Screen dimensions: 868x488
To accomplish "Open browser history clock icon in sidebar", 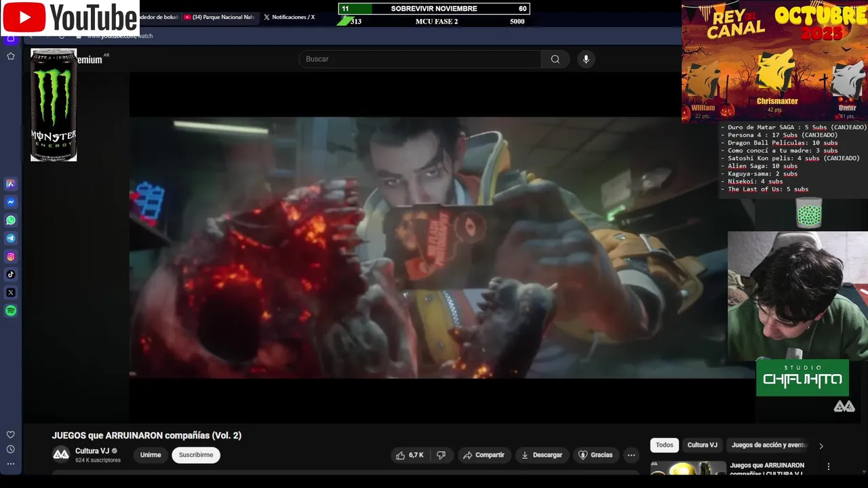I will pos(11,449).
